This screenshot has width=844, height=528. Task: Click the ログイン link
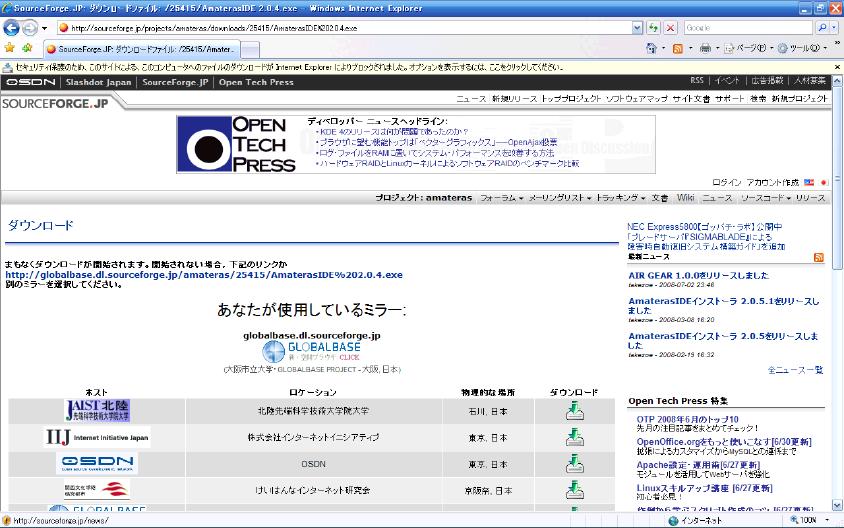click(727, 182)
